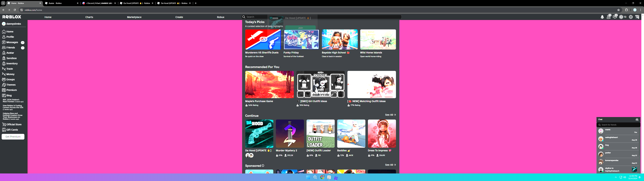Open the settings gear icon
Screen dimensions: 644x181
631,17
